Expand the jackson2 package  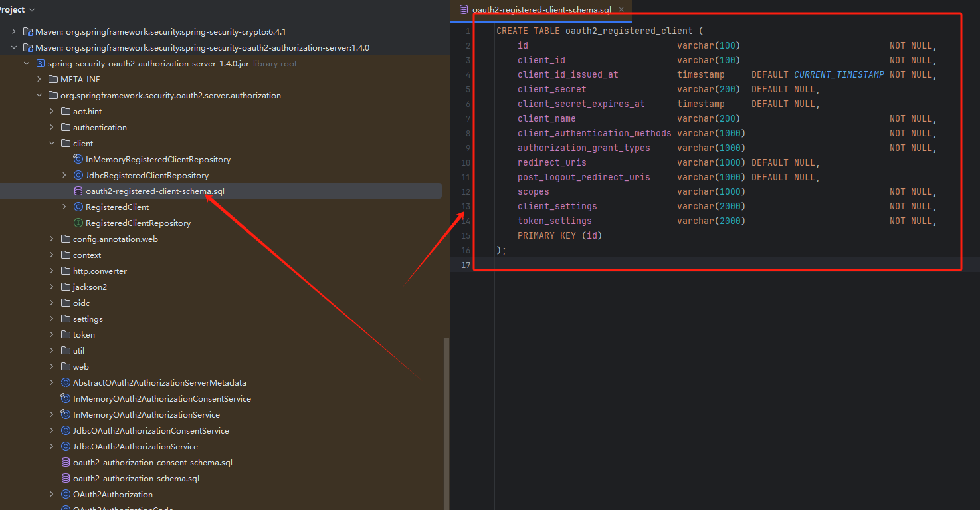(52, 287)
